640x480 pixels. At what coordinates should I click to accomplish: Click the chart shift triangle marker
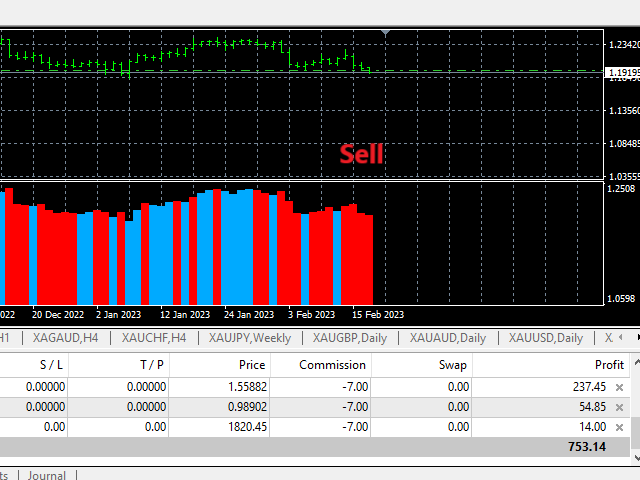386,33
